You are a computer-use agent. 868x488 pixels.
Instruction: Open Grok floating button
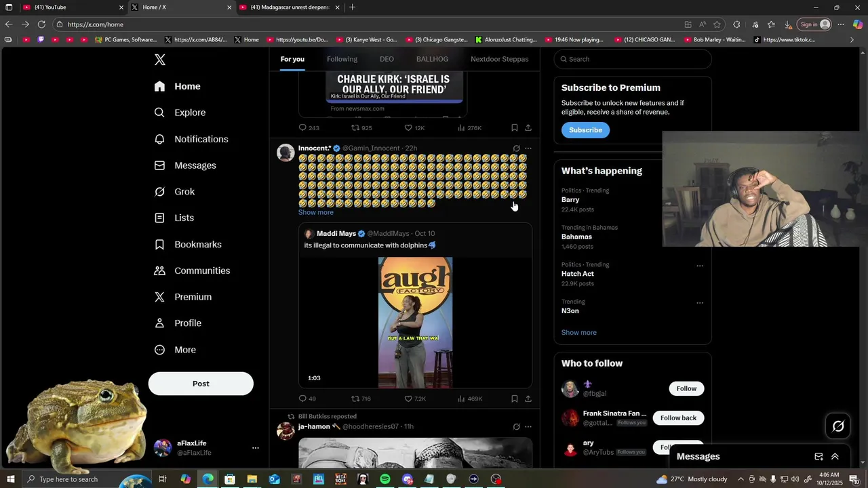[838, 426]
